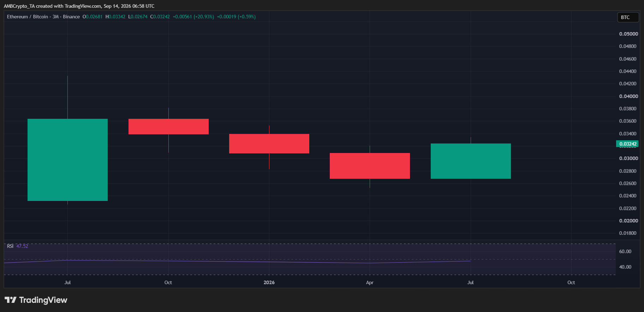Select the red April 2026 candle
644x312 pixels.
point(370,166)
